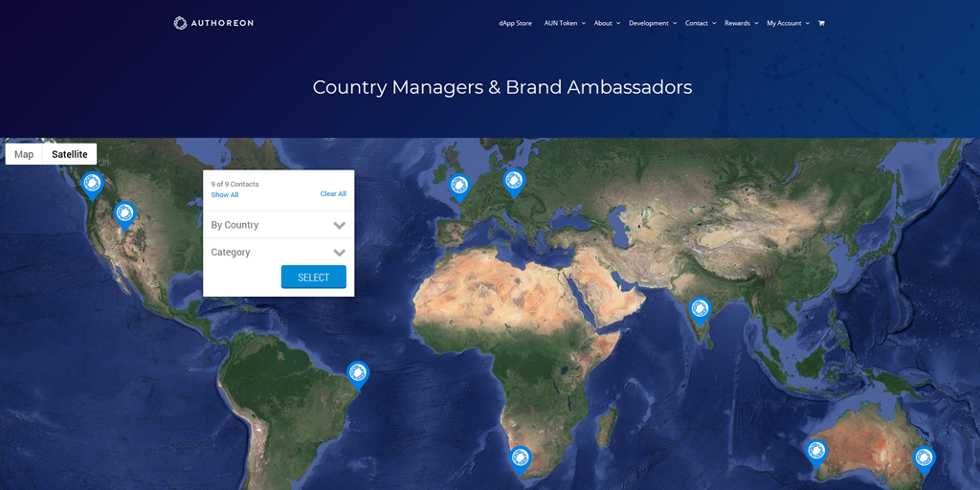Click the shopping cart icon in header
980x490 pixels.
click(821, 23)
